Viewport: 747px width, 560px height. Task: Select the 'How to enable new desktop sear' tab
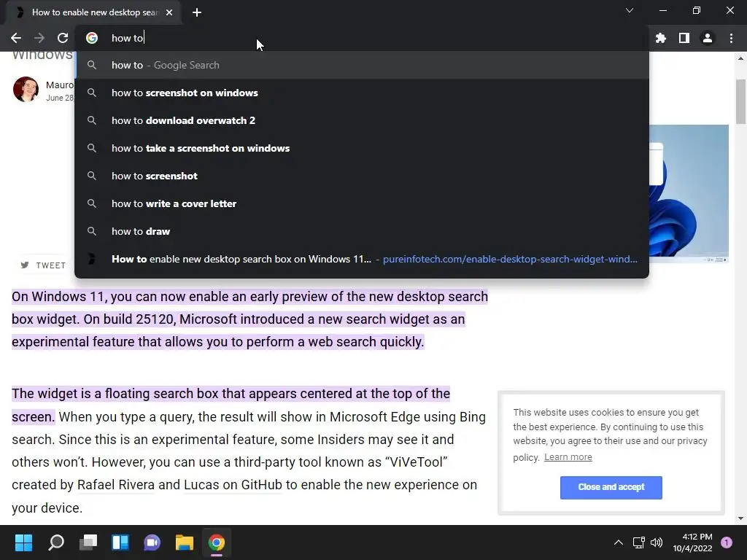click(x=94, y=12)
